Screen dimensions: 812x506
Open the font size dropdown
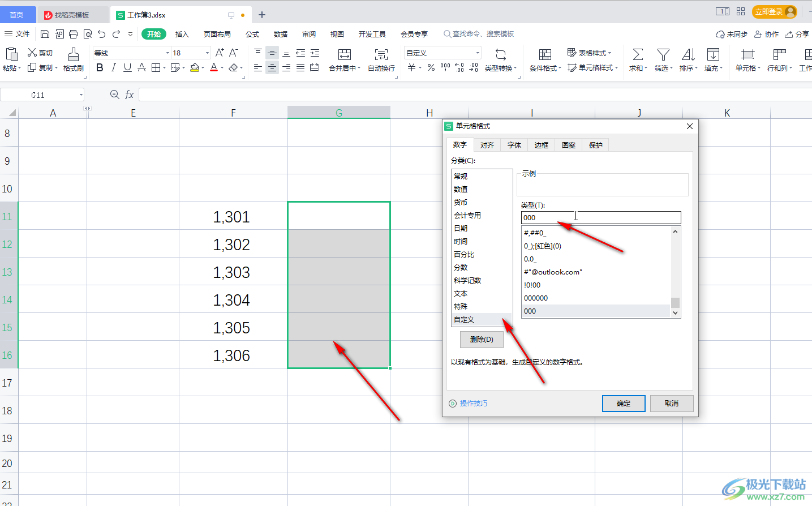207,53
